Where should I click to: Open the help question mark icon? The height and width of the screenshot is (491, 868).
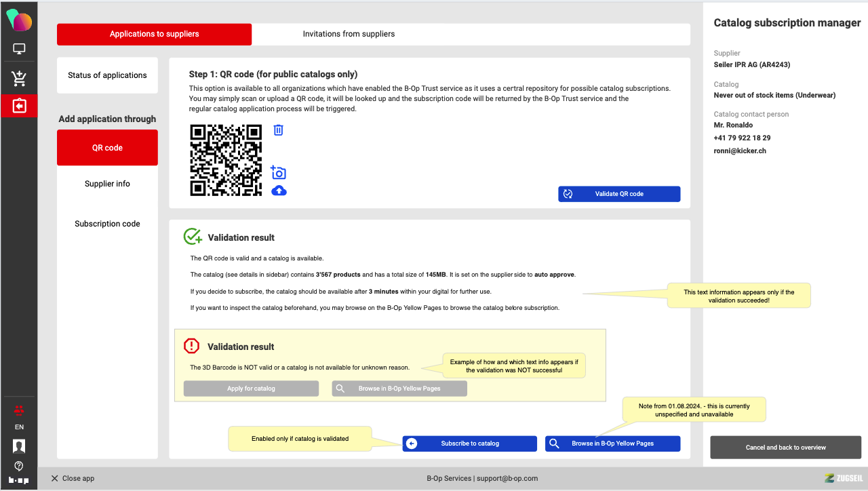pos(19,466)
